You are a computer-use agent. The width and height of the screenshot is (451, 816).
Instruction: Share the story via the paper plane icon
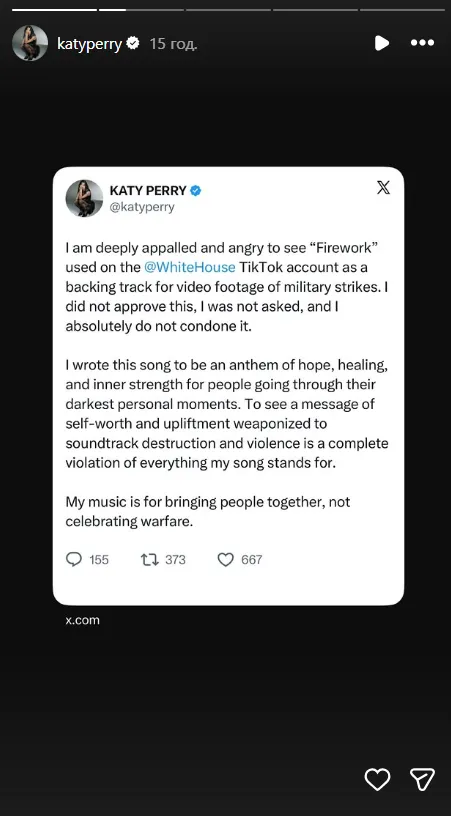coord(422,779)
